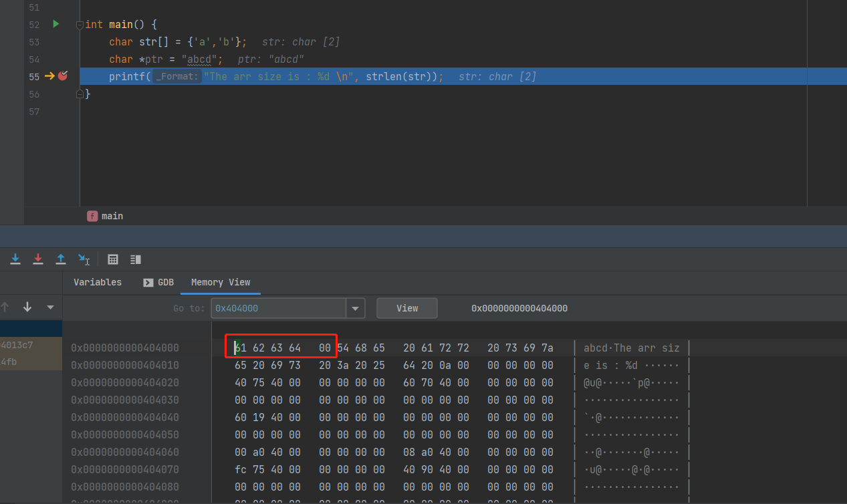
Task: Collapse the main function fold marker at line 52
Action: (x=80, y=25)
